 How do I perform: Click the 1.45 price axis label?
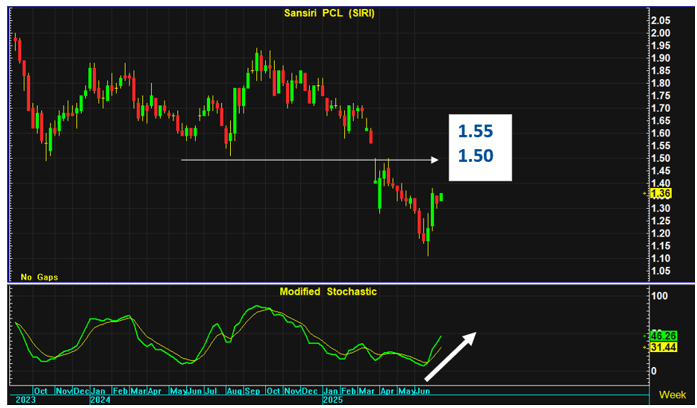click(661, 171)
